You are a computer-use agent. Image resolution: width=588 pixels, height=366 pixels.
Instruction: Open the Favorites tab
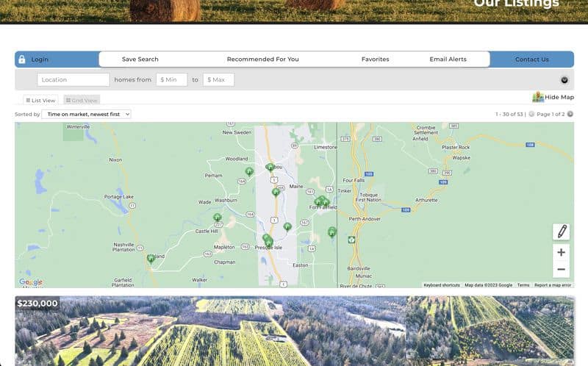[x=375, y=60]
